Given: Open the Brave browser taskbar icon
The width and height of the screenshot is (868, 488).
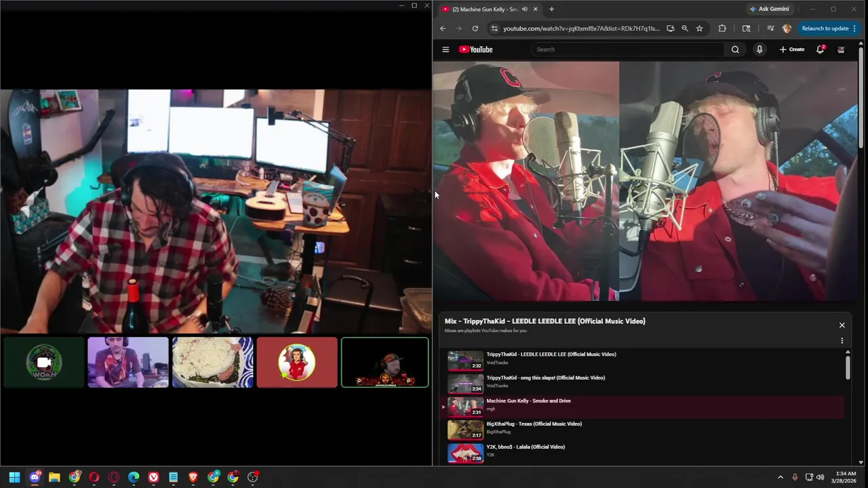Looking at the screenshot, I should tap(193, 477).
